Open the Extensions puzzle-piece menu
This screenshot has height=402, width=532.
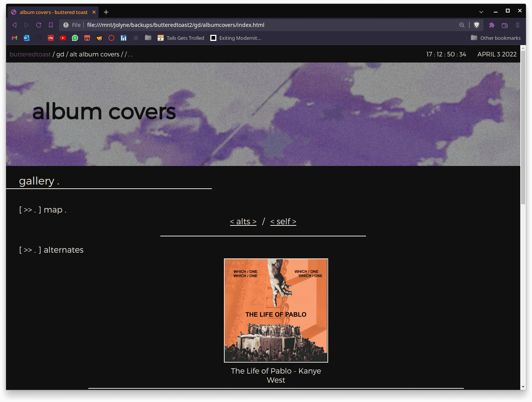(x=491, y=25)
